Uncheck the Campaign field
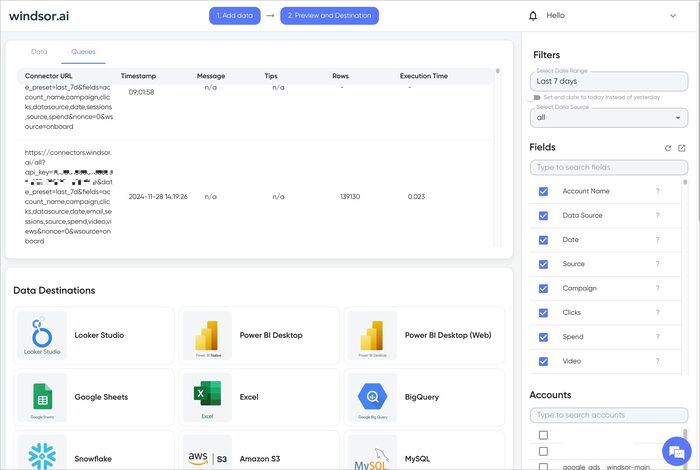 (543, 289)
